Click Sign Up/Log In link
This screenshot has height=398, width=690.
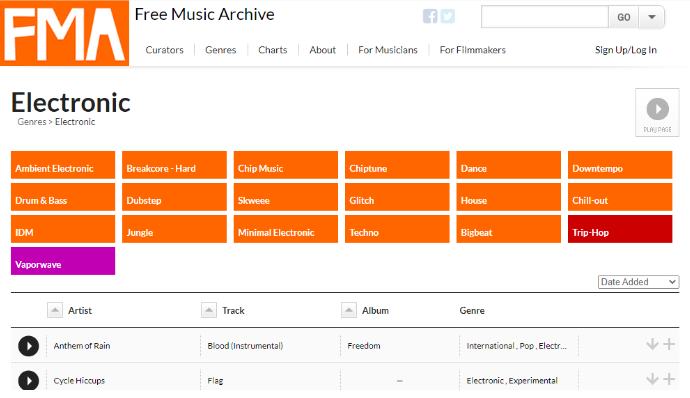tap(626, 50)
